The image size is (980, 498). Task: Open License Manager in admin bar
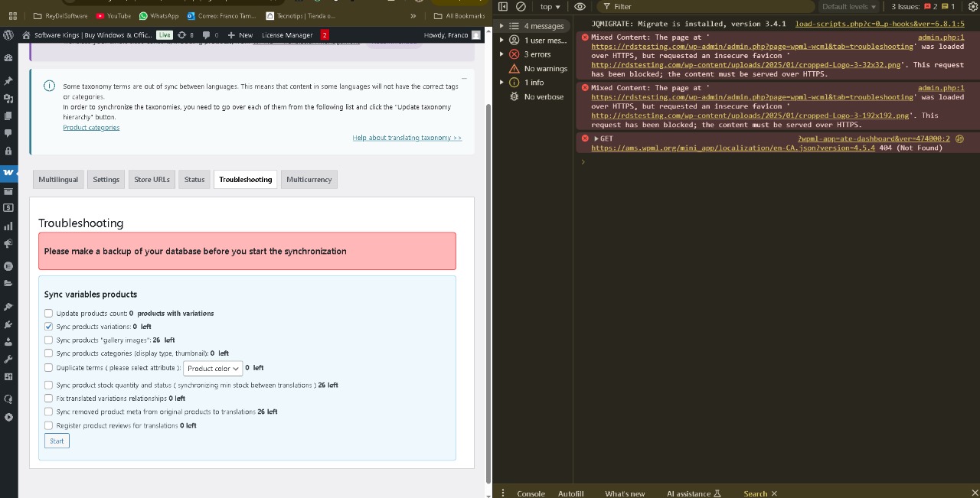point(287,35)
